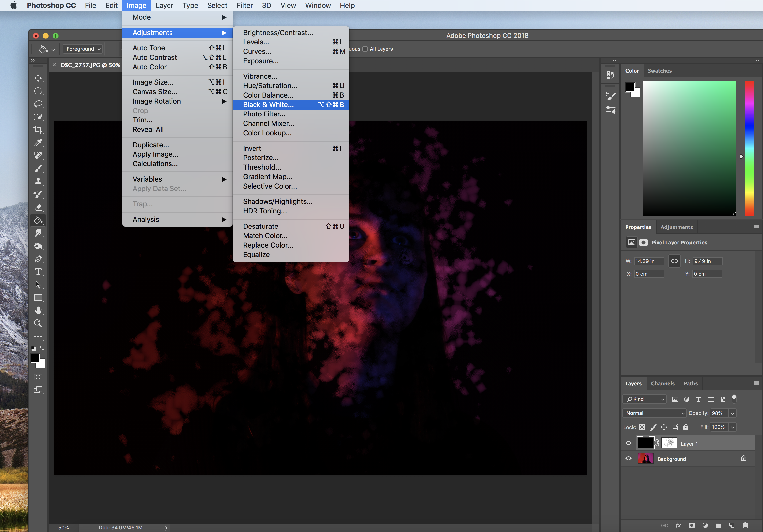Open the Filter menu
The height and width of the screenshot is (532, 763).
244,6
